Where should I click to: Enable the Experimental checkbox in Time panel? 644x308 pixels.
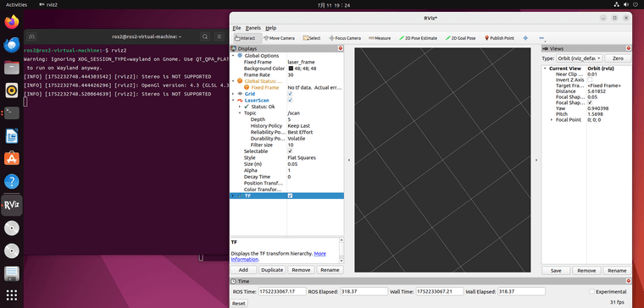(591, 292)
